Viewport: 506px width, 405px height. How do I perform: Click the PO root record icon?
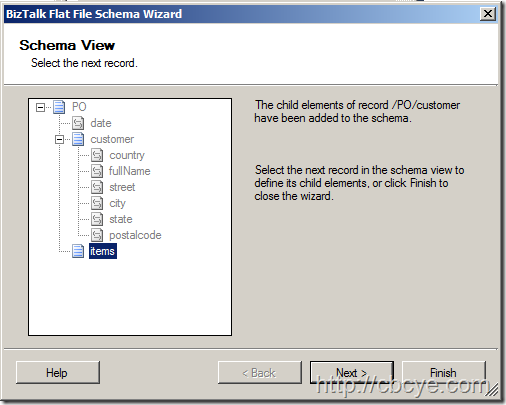pyautogui.click(x=59, y=107)
